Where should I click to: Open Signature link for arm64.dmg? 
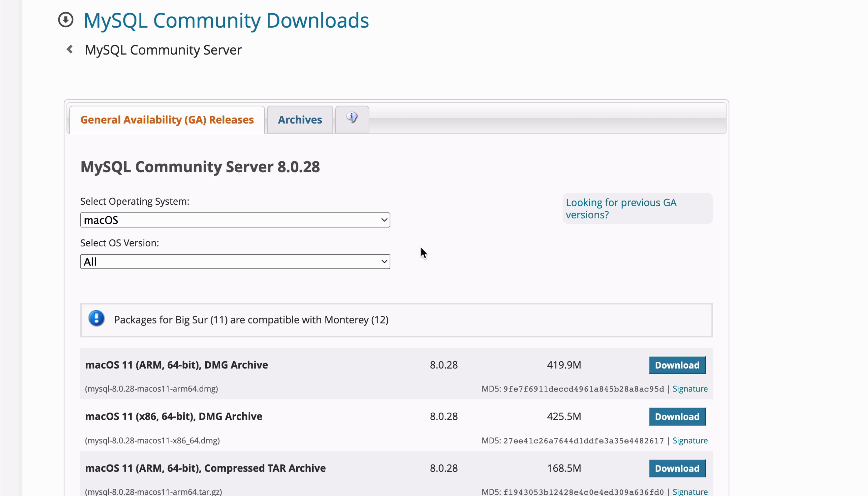click(690, 389)
